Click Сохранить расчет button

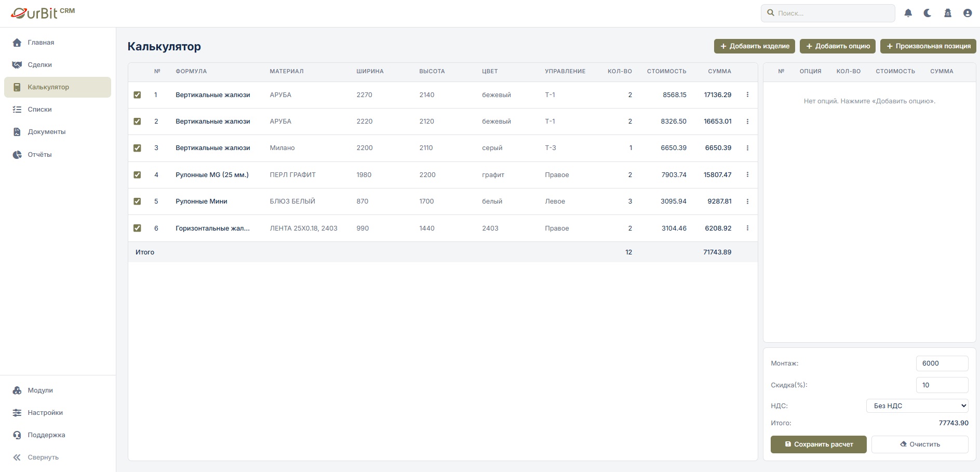point(818,444)
